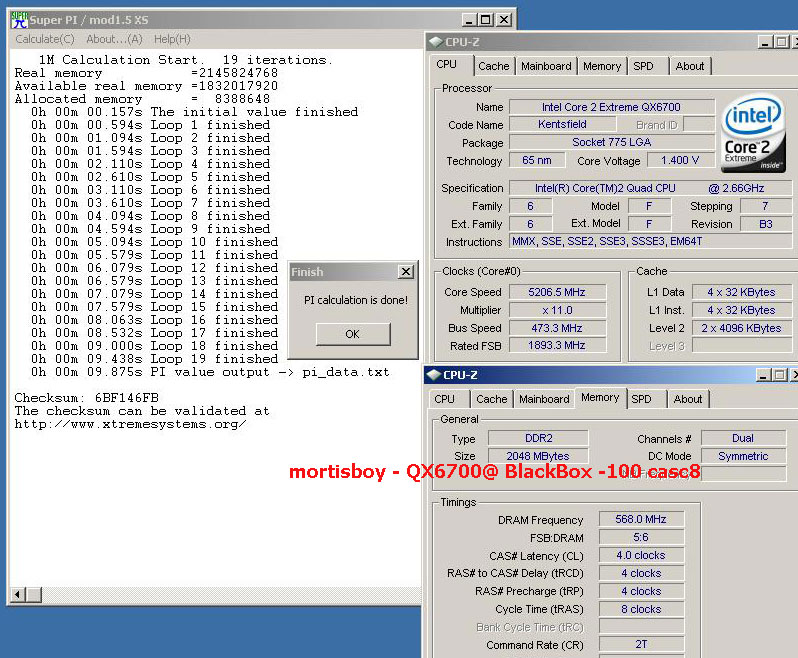
Task: Open the About...(A) menu in Super PI
Action: point(114,39)
